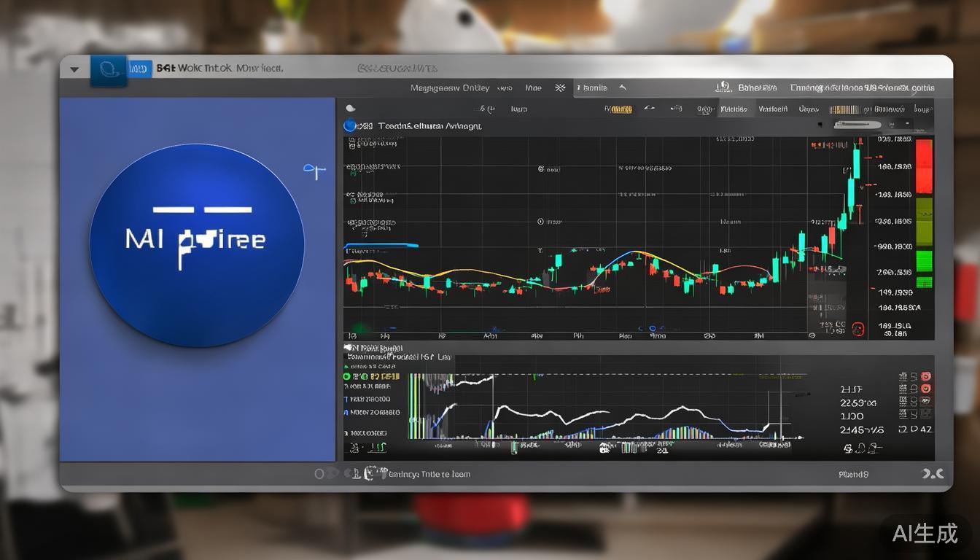
Task: Open the dropdown arrow left of the title bar logo
Action: (74, 70)
